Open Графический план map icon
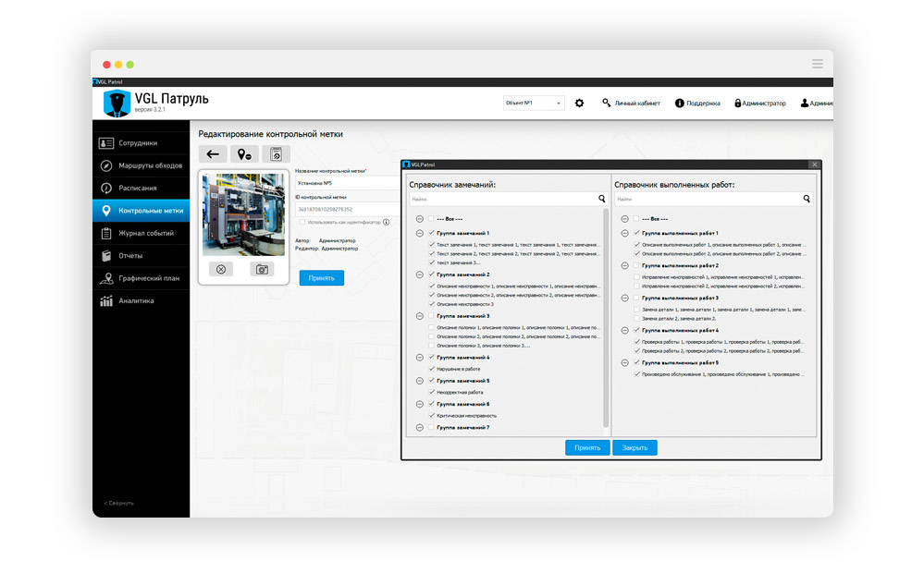Image resolution: width=924 pixels, height=573 pixels. tap(106, 278)
